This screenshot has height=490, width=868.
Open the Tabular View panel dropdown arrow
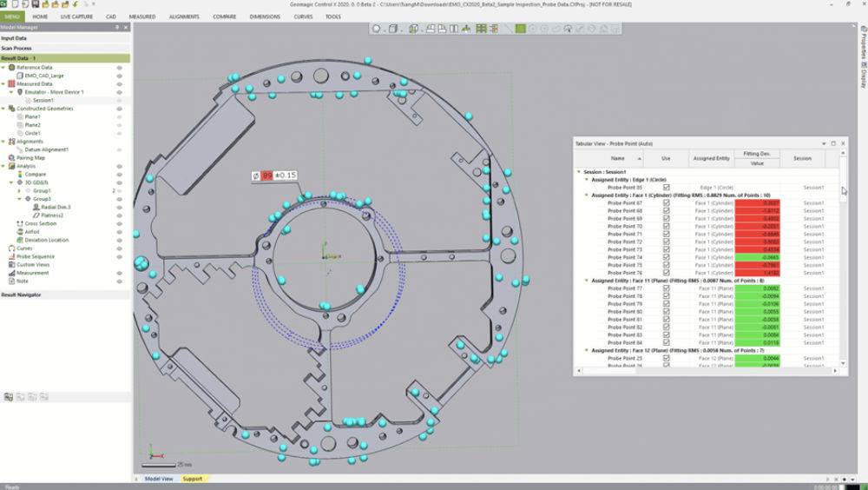coord(823,143)
